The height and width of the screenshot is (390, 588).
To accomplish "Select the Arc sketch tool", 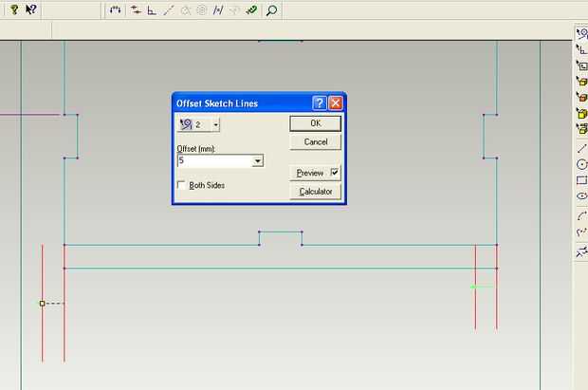I will click(581, 216).
